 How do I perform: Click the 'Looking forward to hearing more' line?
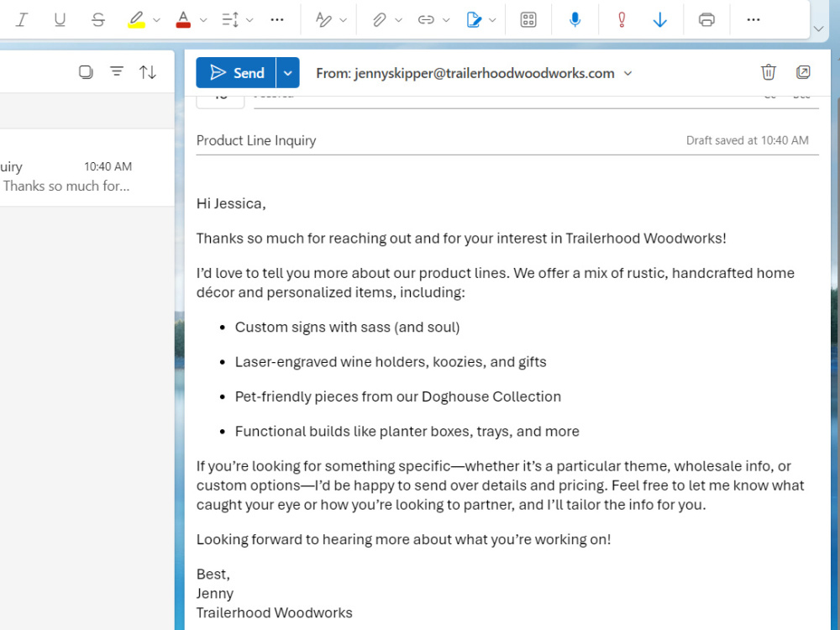(403, 539)
